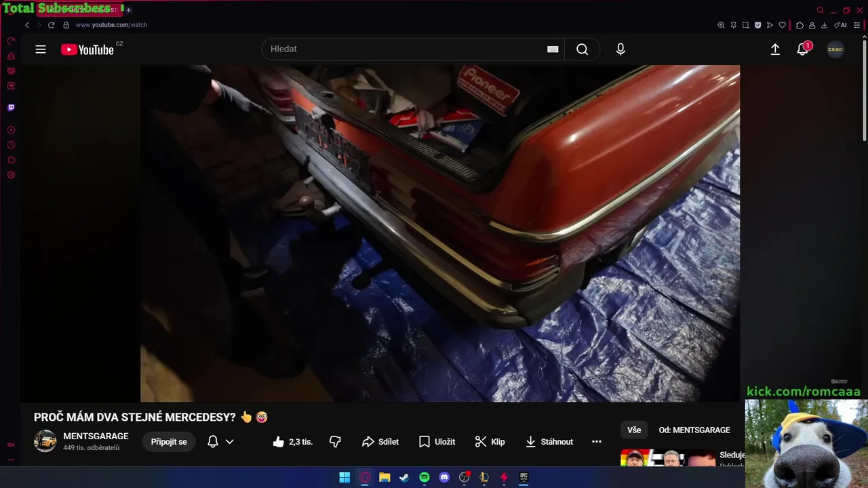Screen dimensions: 868x488
Task: Open the YouTube hamburger guide menu
Action: pos(41,49)
